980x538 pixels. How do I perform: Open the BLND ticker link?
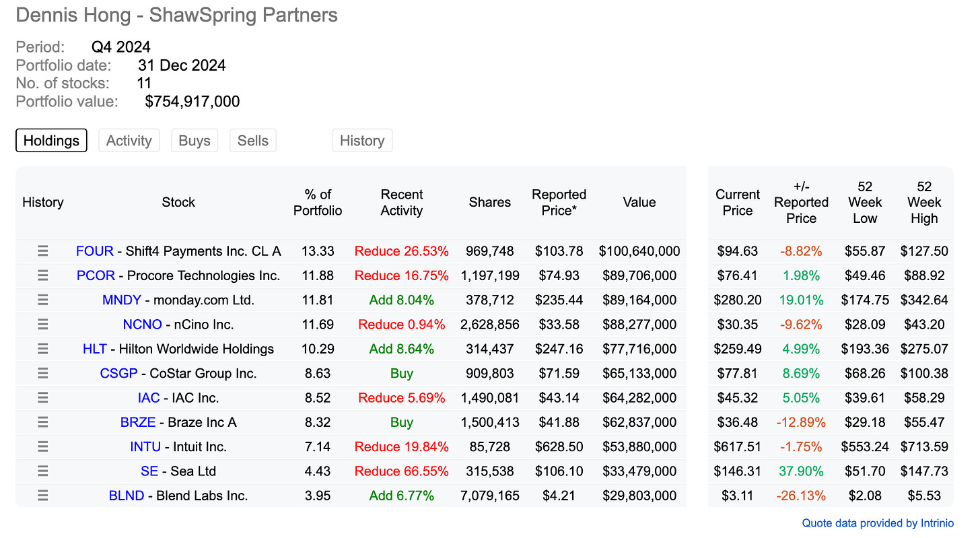127,496
